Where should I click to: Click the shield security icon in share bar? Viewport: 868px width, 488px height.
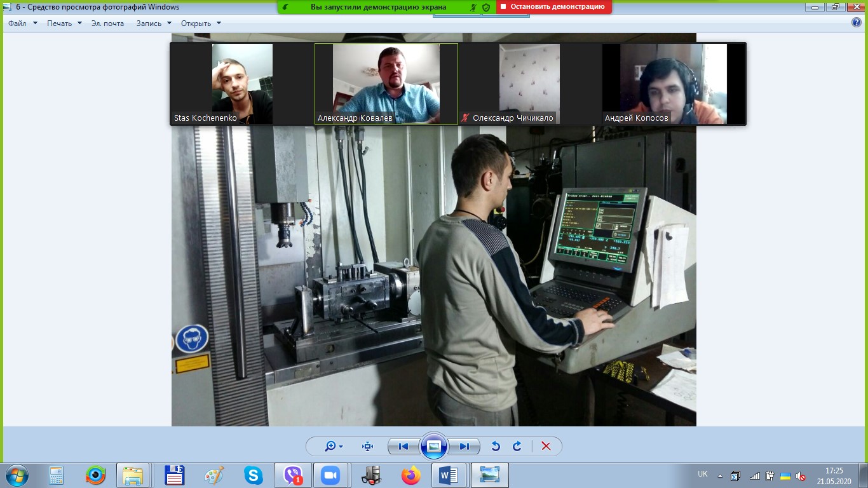(486, 7)
